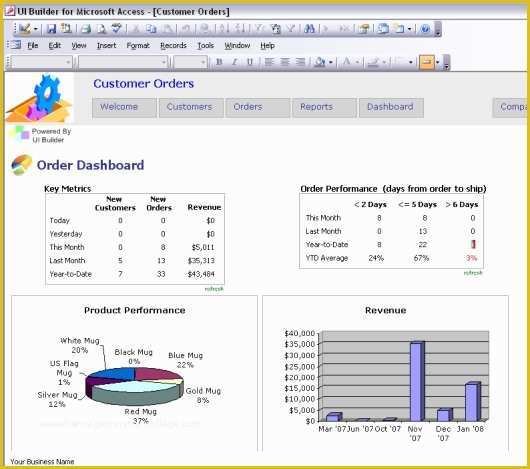Click refresh link under Key Metrics
Viewport: 530px width, 469px height.
(x=214, y=289)
